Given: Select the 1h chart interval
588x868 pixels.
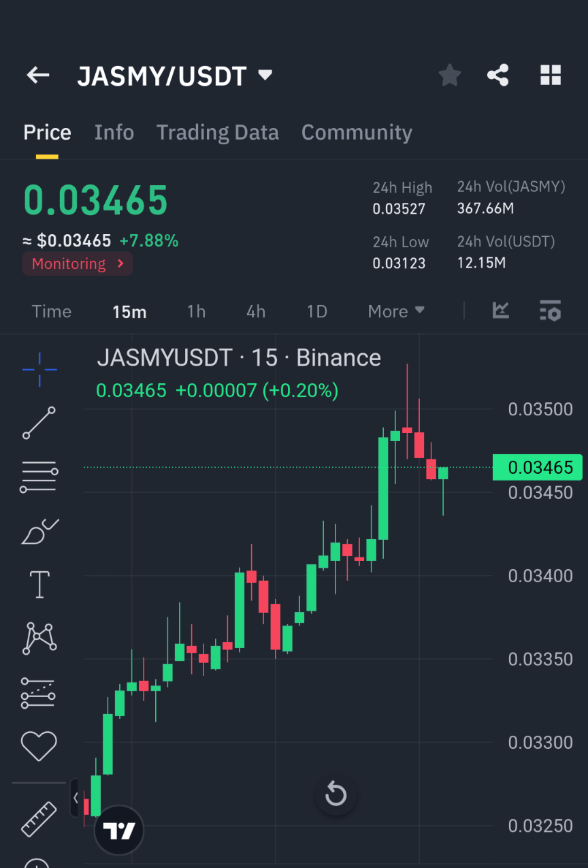Looking at the screenshot, I should pos(196,312).
